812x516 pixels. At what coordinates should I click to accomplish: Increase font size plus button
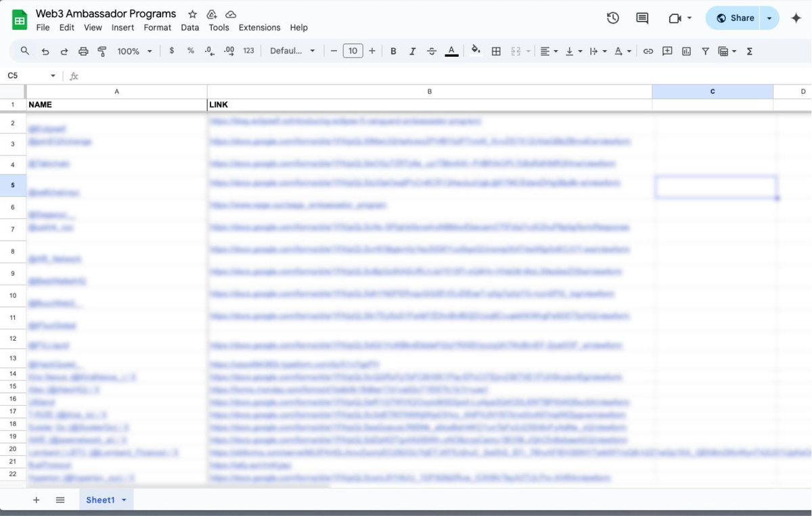click(x=372, y=51)
